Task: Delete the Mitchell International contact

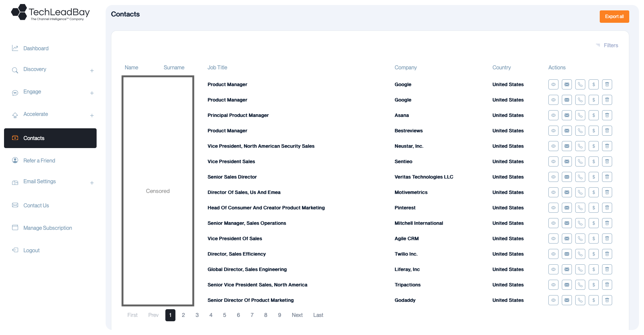Action: [607, 223]
